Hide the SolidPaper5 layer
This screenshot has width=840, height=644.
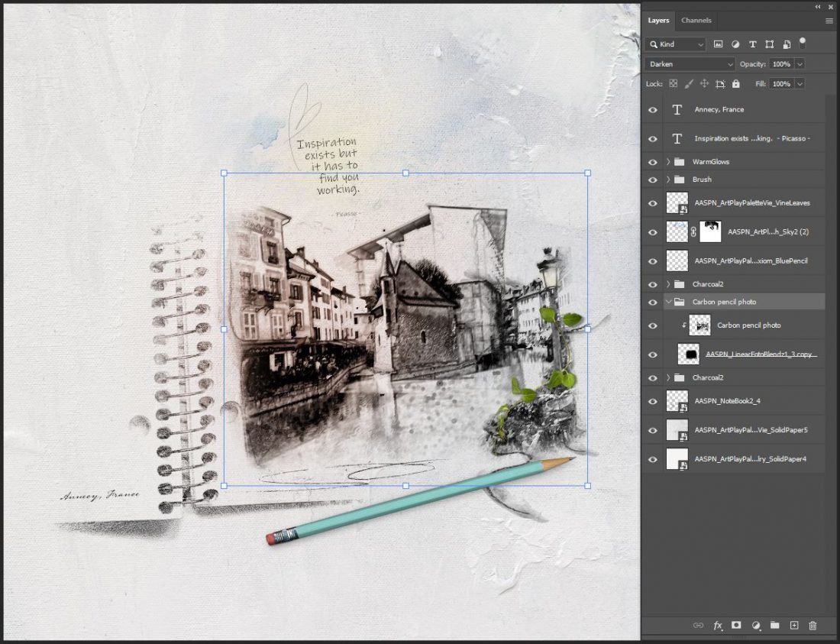pyautogui.click(x=652, y=430)
